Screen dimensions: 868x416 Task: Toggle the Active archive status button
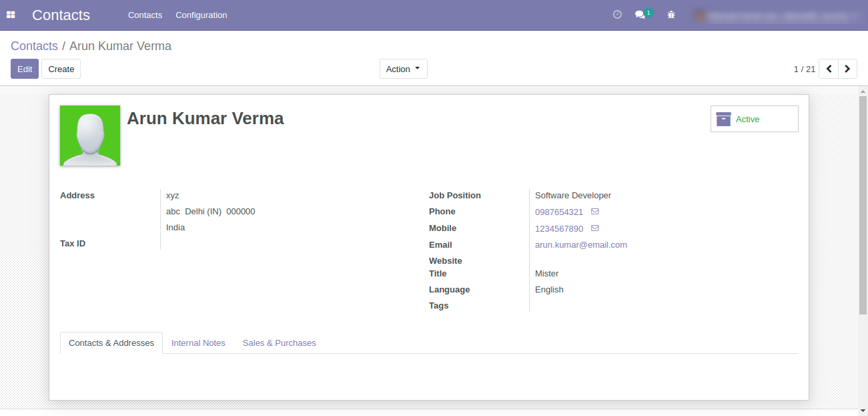click(754, 119)
